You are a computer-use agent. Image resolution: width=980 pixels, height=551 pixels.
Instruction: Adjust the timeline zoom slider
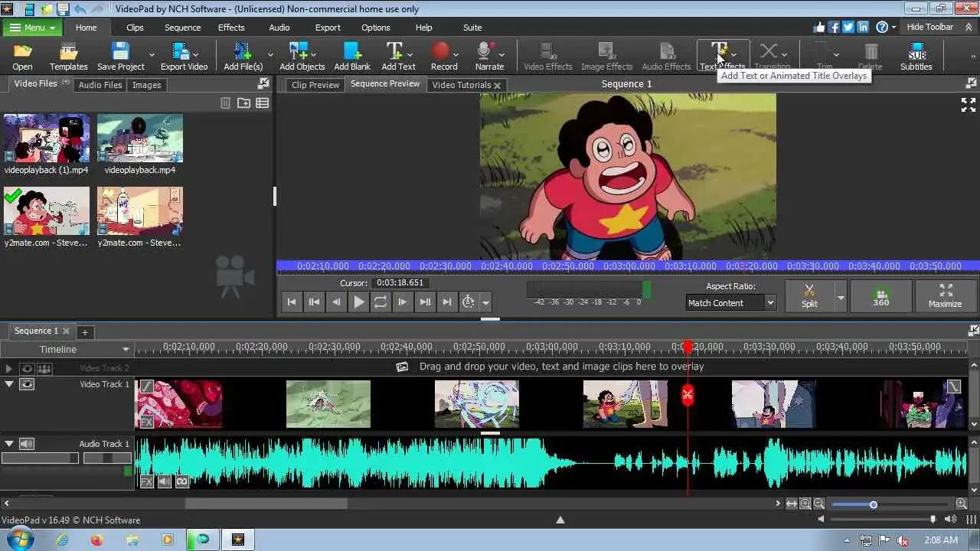(x=873, y=504)
